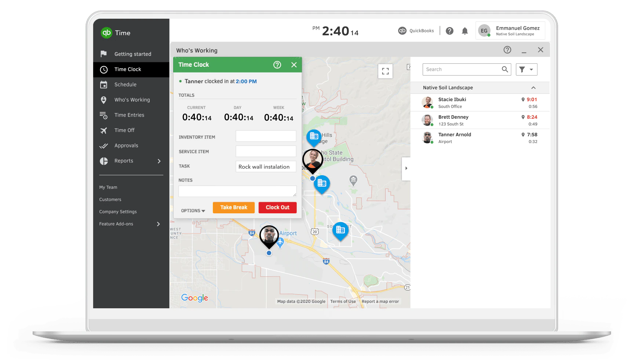This screenshot has height=364, width=627.
Task: Click the QuickBooks logo in the top bar
Action: [x=402, y=31]
